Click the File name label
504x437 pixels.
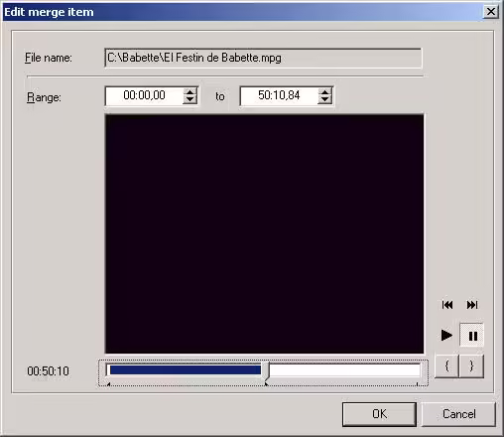49,58
